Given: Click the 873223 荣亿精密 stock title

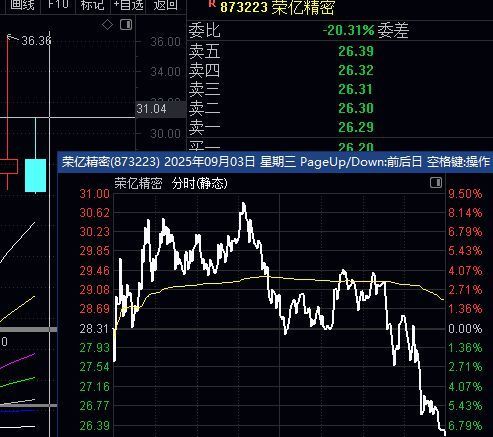Looking at the screenshot, I should pos(277,7).
